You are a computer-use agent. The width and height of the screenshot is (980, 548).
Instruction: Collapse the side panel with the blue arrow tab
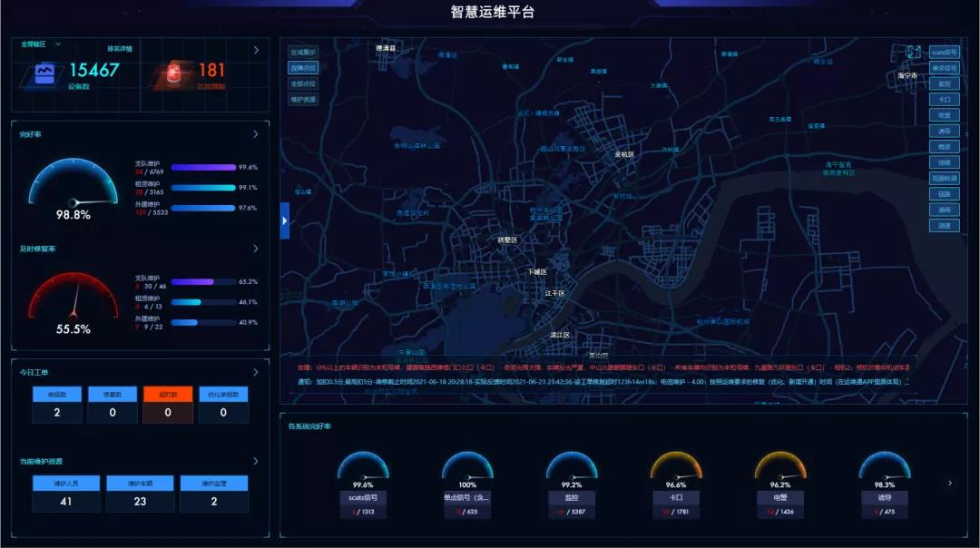[284, 220]
